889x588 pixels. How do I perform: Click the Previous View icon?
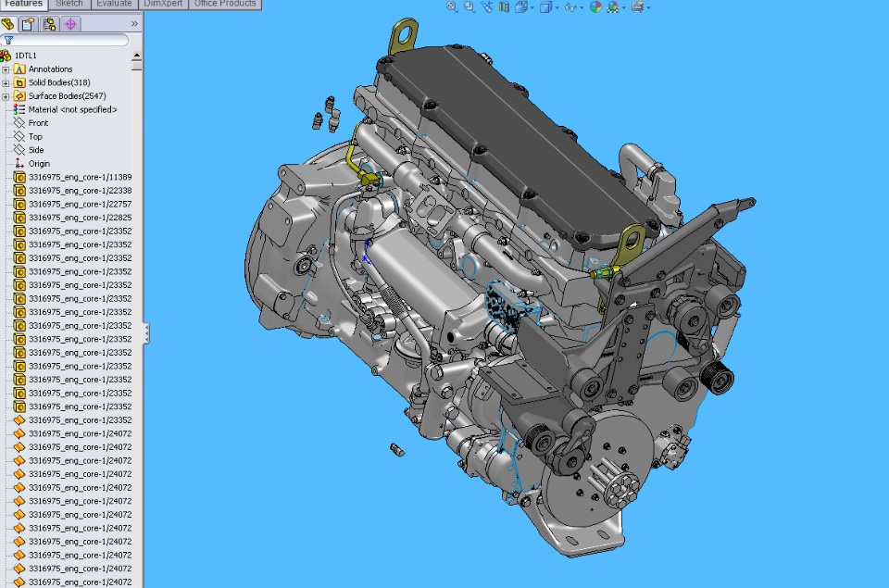[x=487, y=6]
